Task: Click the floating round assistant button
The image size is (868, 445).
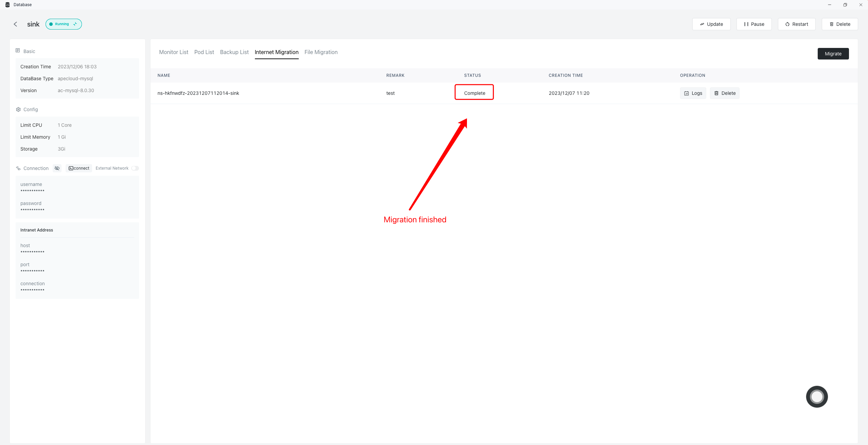Action: [x=817, y=396]
